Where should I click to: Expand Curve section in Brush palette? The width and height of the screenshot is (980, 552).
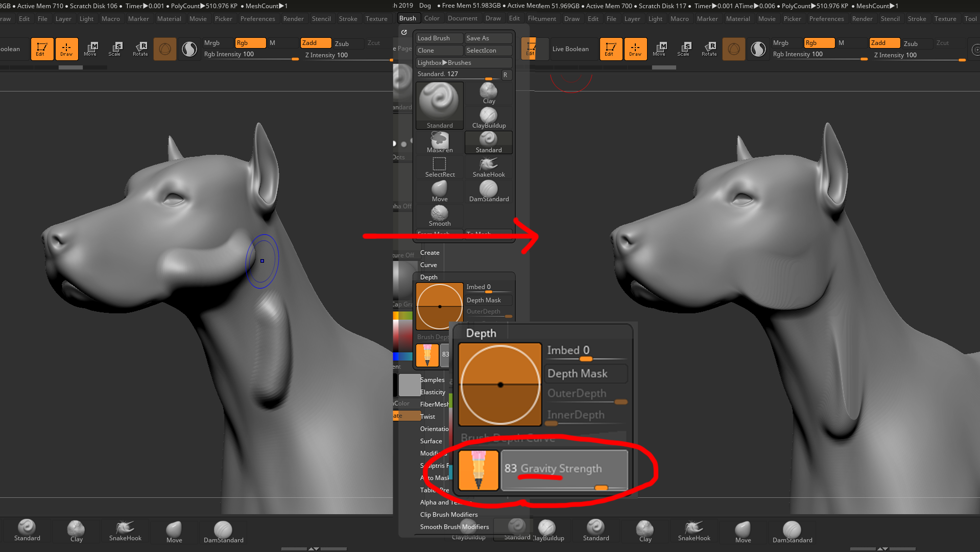point(428,265)
